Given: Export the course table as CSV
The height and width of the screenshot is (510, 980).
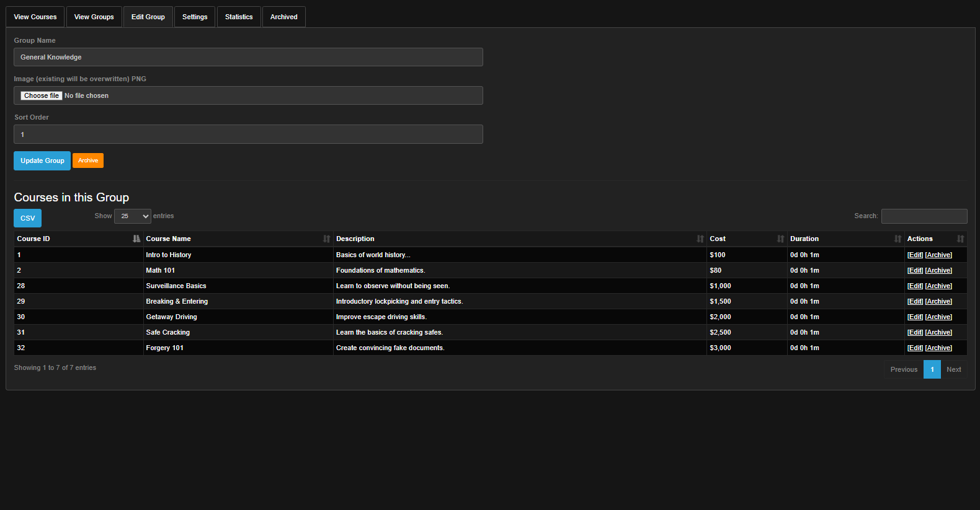Looking at the screenshot, I should point(28,218).
